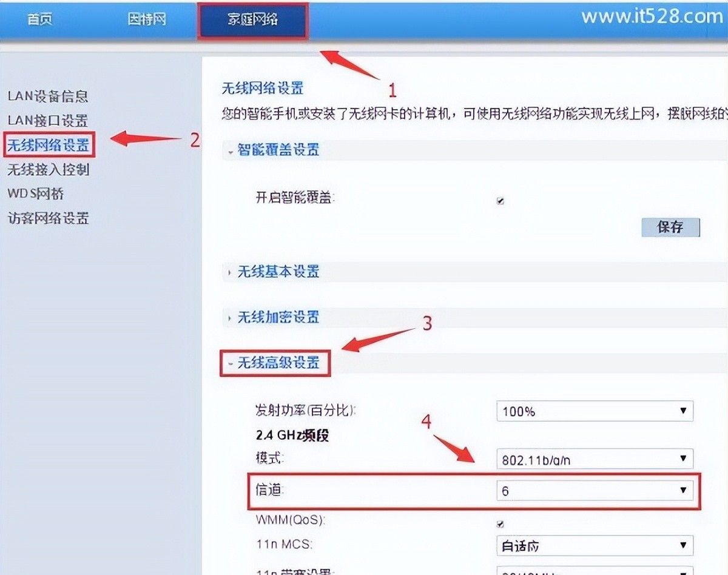Image resolution: width=728 pixels, height=575 pixels.
Task: Open LAN设备信息 in the sidebar
Action: tap(49, 96)
